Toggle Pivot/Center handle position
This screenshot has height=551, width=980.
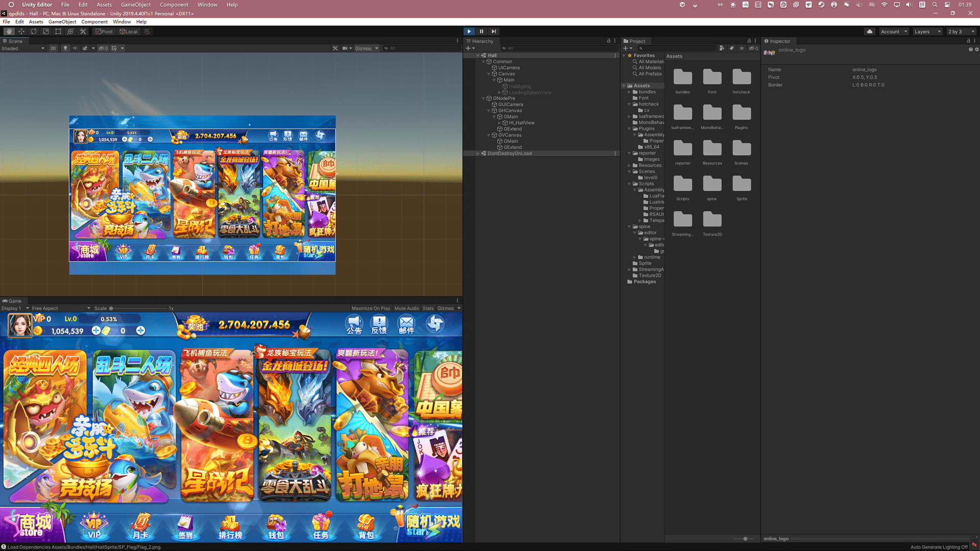(x=104, y=32)
